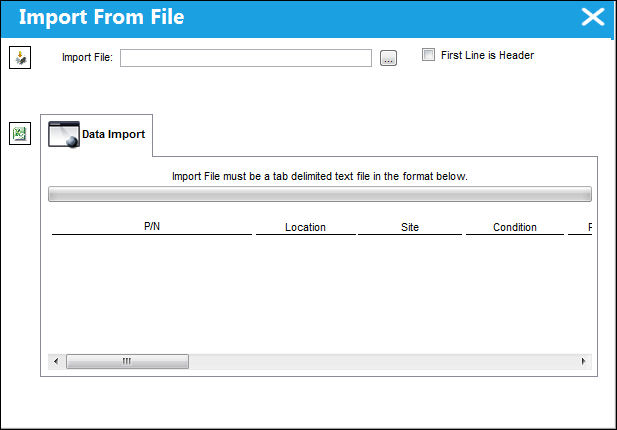617x430 pixels.
Task: Select the Condition column header
Action: click(x=515, y=227)
